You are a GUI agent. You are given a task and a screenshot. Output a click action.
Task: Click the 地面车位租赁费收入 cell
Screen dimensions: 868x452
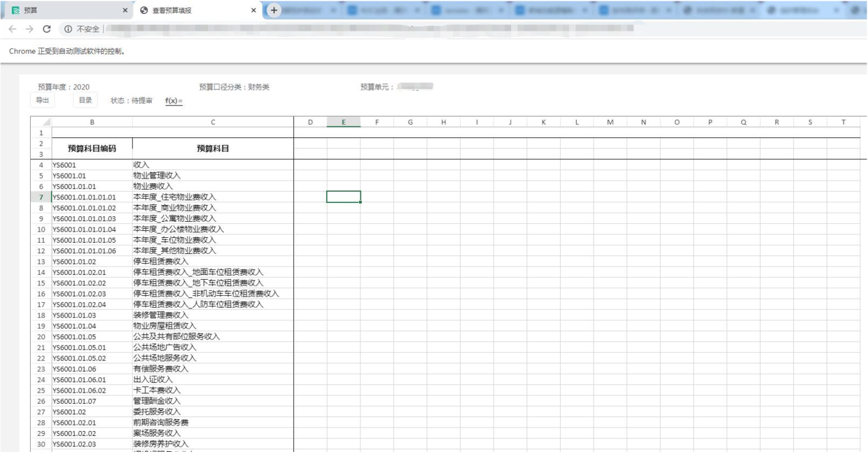click(x=213, y=272)
